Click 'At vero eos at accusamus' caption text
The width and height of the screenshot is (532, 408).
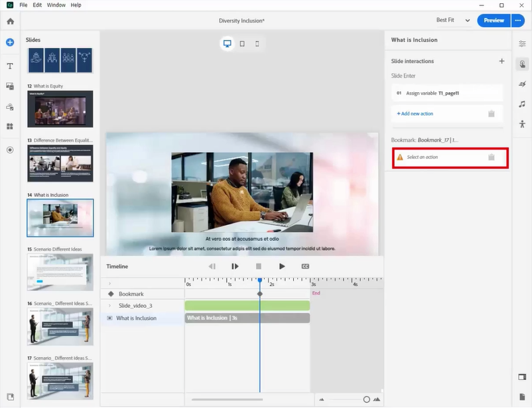[x=242, y=239]
